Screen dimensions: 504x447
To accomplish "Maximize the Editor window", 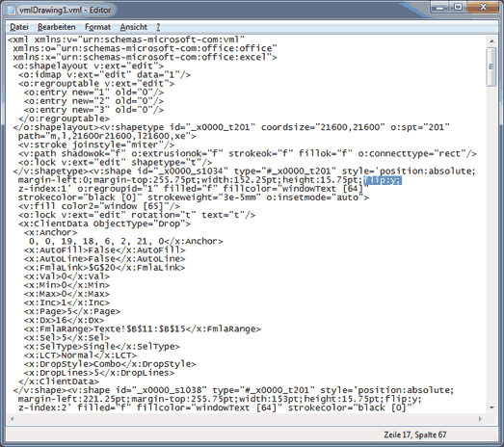I will click(459, 7).
